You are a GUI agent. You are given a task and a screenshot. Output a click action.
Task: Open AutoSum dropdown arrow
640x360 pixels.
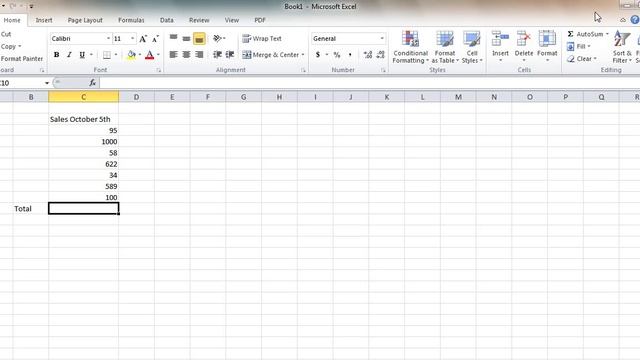click(x=607, y=34)
